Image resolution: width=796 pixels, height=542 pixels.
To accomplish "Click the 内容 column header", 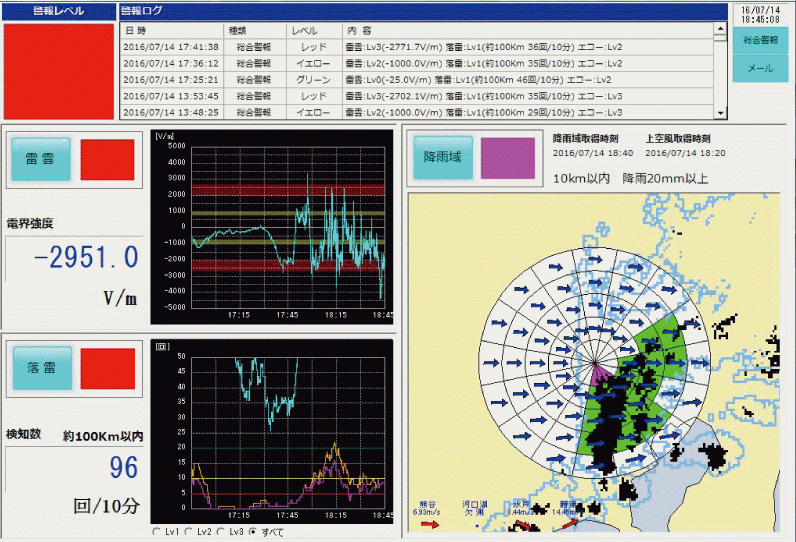I will pos(528,30).
